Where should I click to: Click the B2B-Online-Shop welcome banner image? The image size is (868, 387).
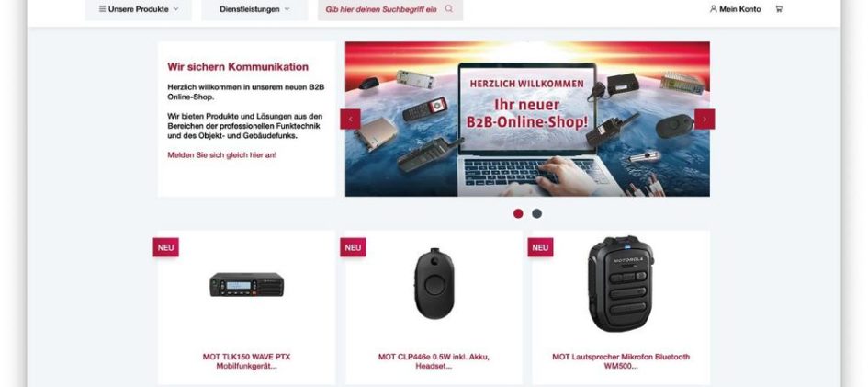tap(527, 119)
